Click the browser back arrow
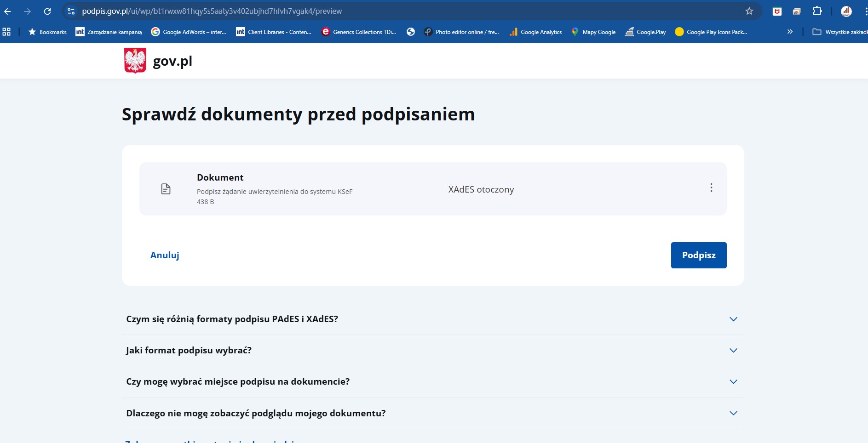The height and width of the screenshot is (443, 868). pyautogui.click(x=8, y=11)
